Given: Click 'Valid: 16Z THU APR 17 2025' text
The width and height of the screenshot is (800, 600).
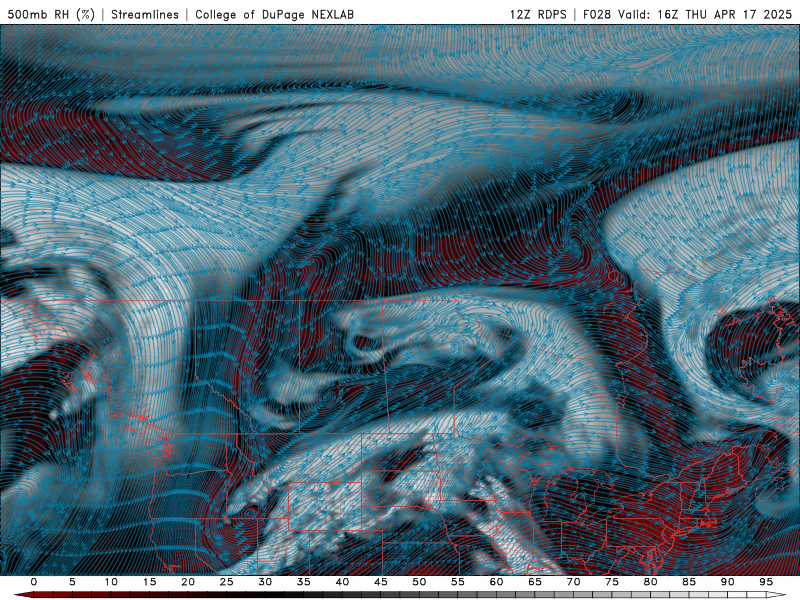Looking at the screenshot, I should [705, 14].
